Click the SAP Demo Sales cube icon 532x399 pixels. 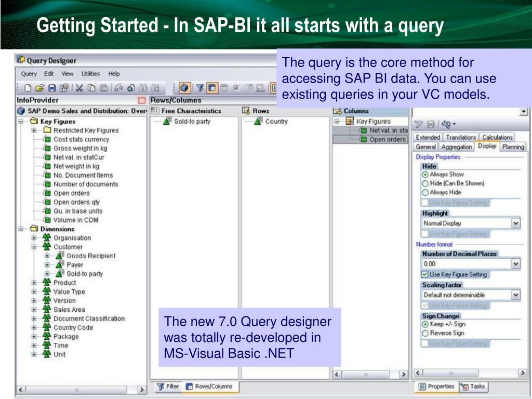tap(21, 111)
